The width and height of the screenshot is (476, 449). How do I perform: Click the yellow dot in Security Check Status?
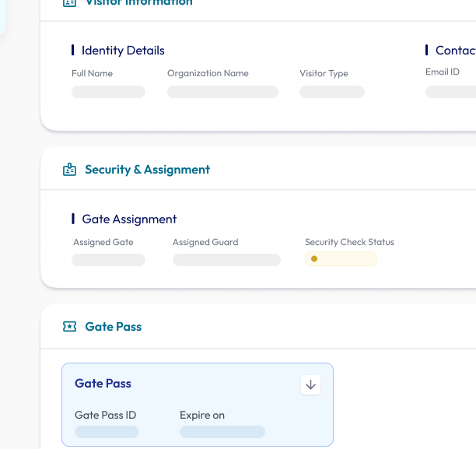pos(314,259)
